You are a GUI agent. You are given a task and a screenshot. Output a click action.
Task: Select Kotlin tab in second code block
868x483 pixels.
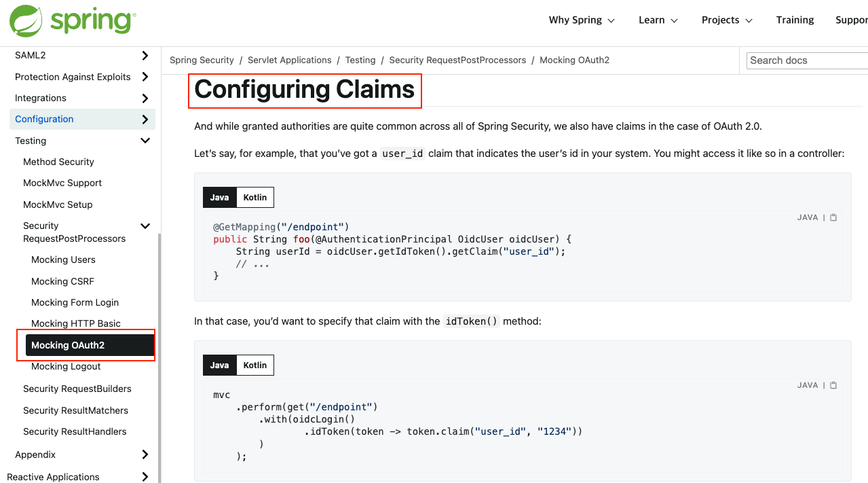(255, 365)
